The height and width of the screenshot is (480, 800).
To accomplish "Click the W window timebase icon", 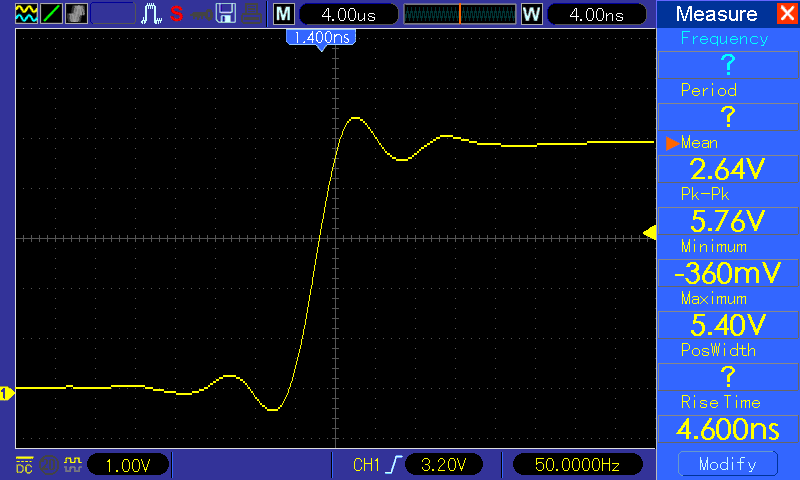I will [x=531, y=14].
